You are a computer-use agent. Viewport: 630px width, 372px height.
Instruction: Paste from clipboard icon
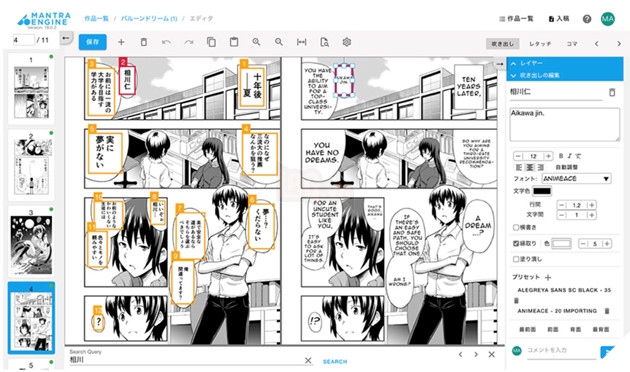click(234, 42)
